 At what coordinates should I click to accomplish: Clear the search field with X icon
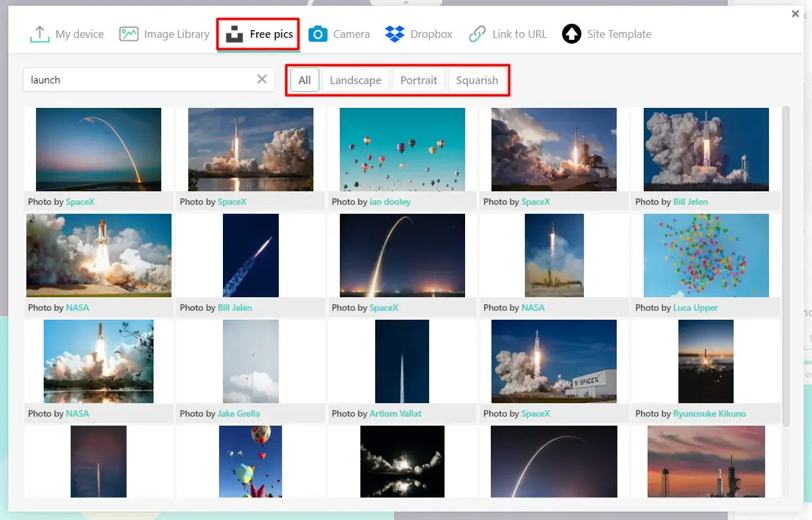[x=262, y=79]
